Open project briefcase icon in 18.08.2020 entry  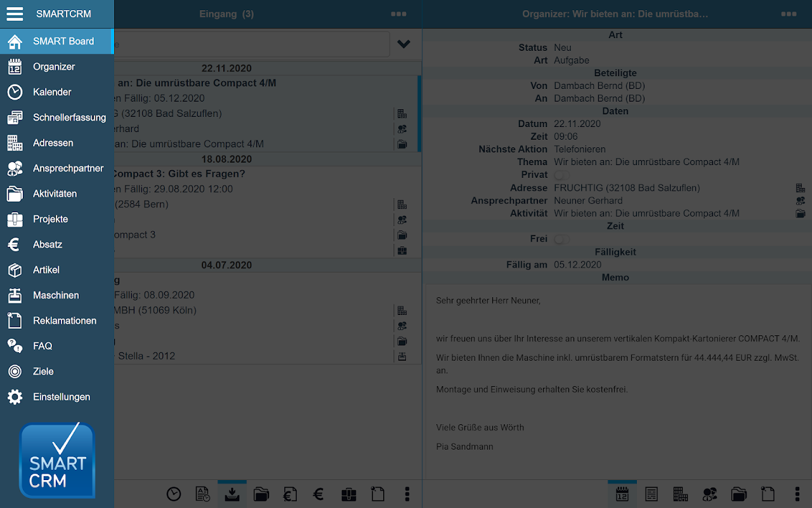pyautogui.click(x=402, y=250)
